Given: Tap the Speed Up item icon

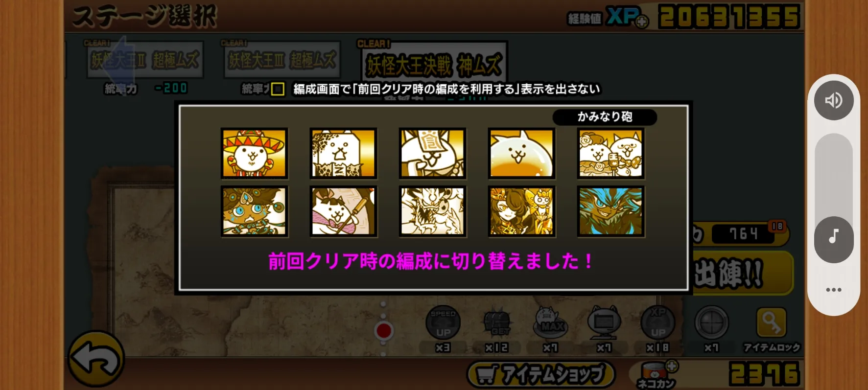Looking at the screenshot, I should (443, 323).
